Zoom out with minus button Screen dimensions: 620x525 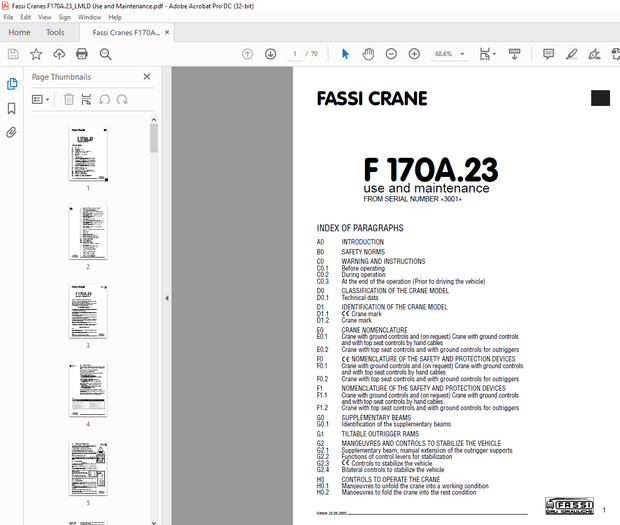pos(391,54)
